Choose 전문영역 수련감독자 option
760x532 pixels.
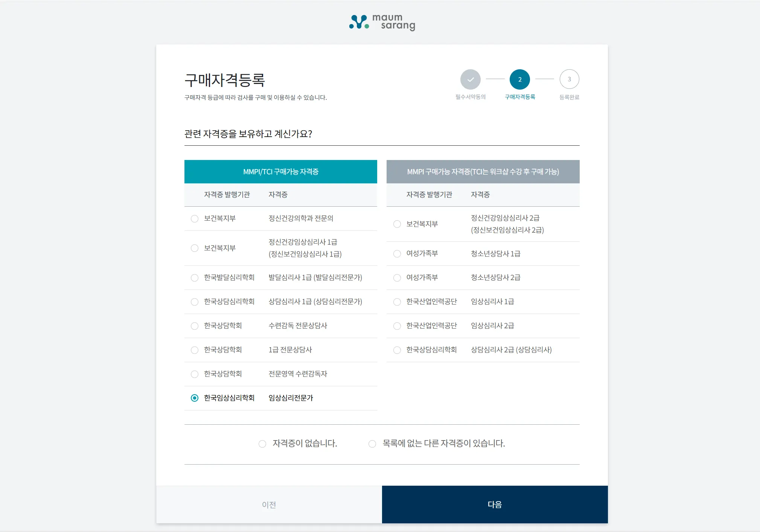coord(195,374)
